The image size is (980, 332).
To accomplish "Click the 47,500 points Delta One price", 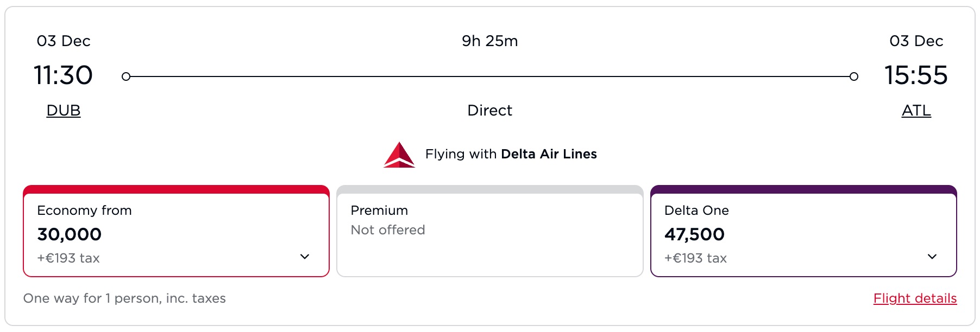I will coord(695,234).
